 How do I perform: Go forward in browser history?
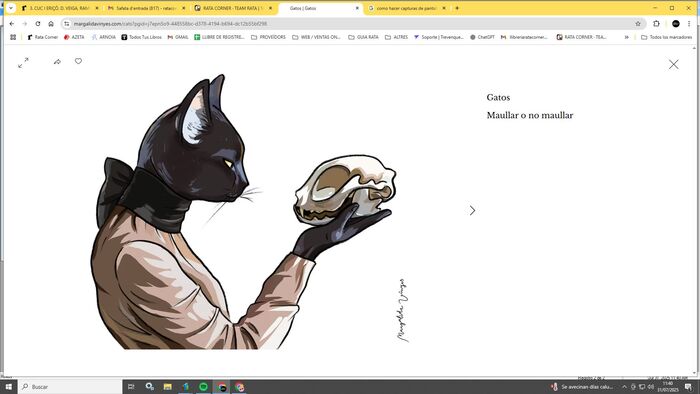coord(25,24)
